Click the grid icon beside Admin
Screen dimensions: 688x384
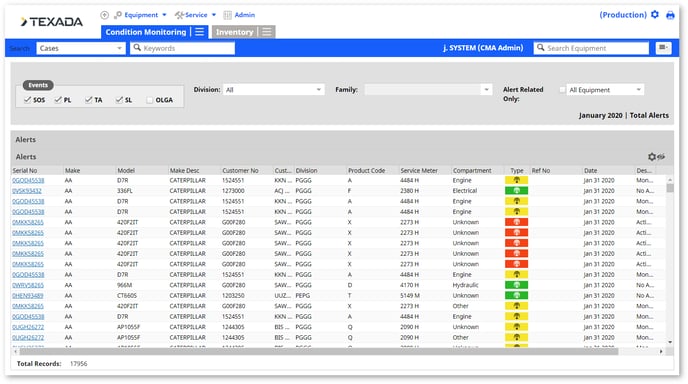(227, 15)
